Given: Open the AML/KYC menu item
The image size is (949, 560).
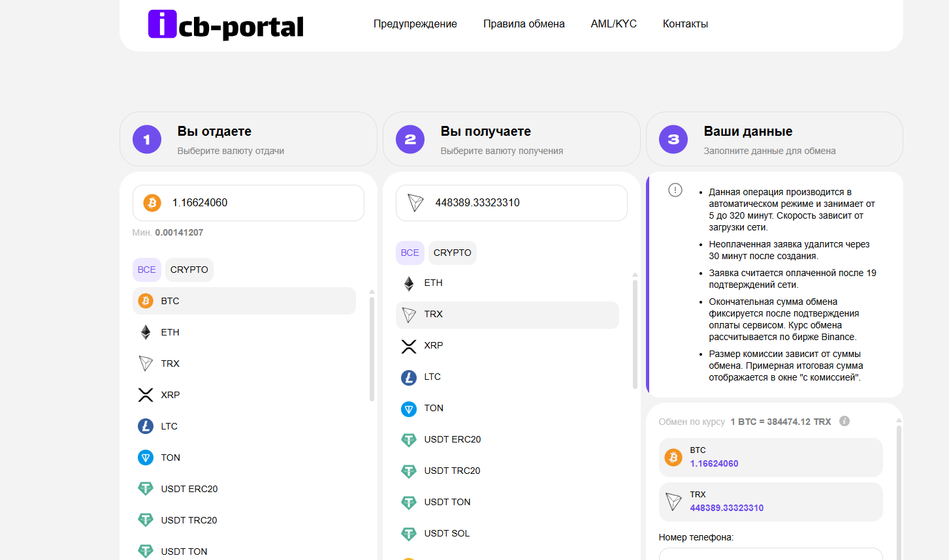Looking at the screenshot, I should point(613,23).
